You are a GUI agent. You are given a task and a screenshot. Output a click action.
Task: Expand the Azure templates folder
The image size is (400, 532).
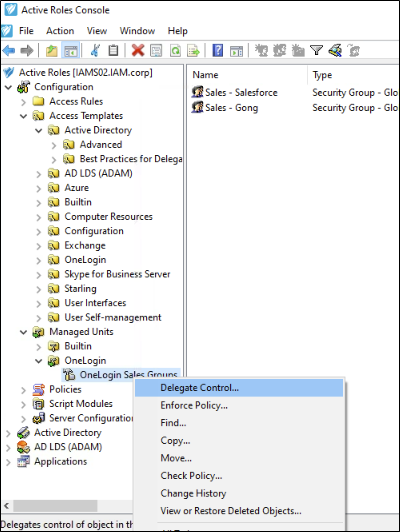click(x=39, y=188)
